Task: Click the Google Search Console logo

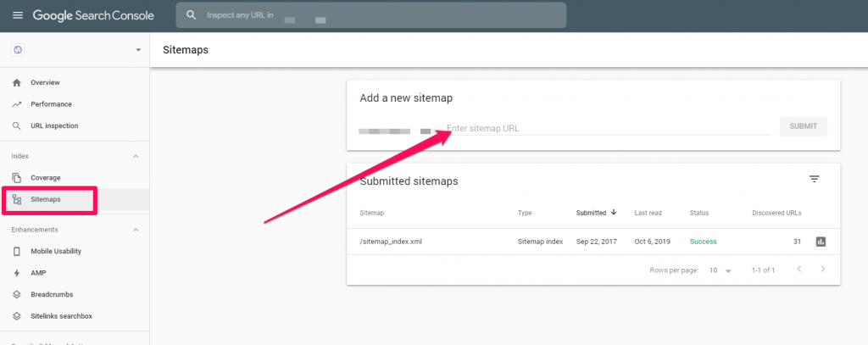Action: (x=93, y=15)
